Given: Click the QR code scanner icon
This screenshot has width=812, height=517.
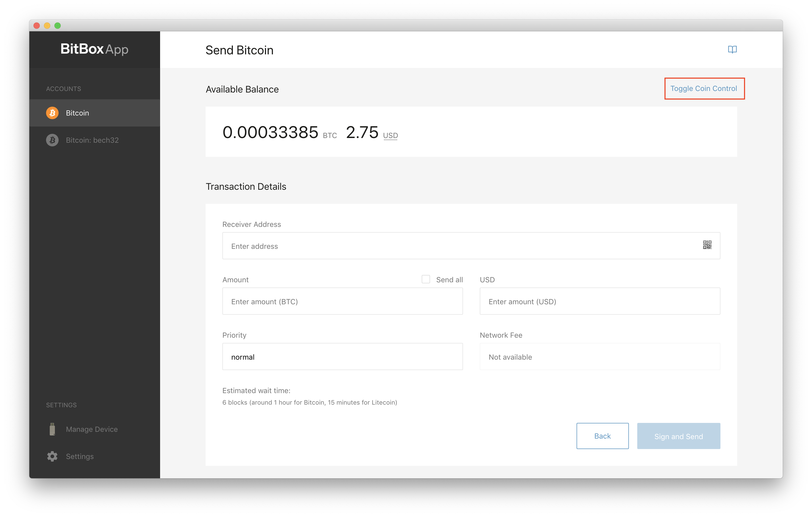Looking at the screenshot, I should [707, 245].
